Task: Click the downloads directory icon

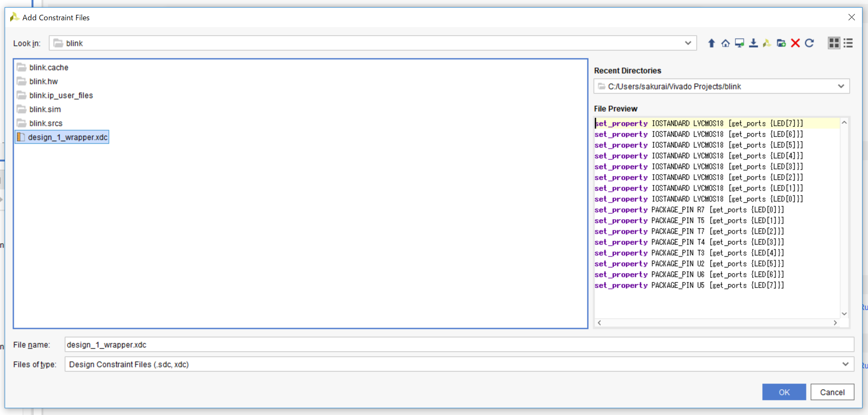Action: 753,43
